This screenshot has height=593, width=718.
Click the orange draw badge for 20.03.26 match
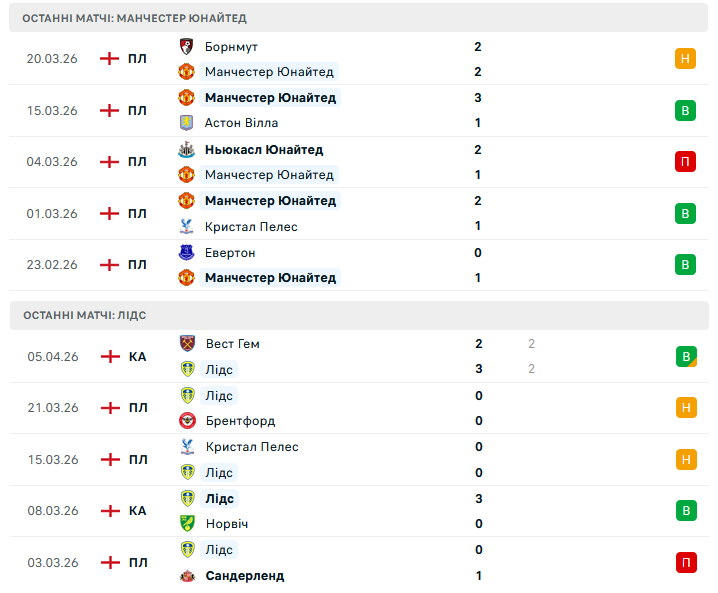[685, 59]
